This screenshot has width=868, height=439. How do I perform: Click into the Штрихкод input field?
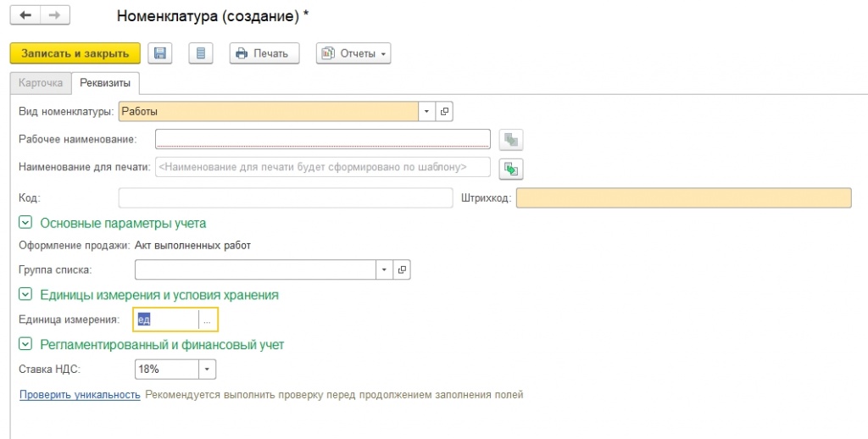(x=682, y=198)
